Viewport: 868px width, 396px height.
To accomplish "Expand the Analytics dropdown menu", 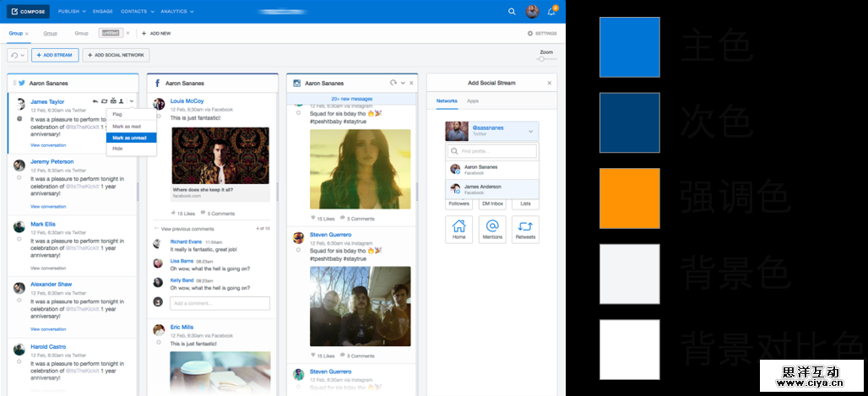I will (x=176, y=12).
